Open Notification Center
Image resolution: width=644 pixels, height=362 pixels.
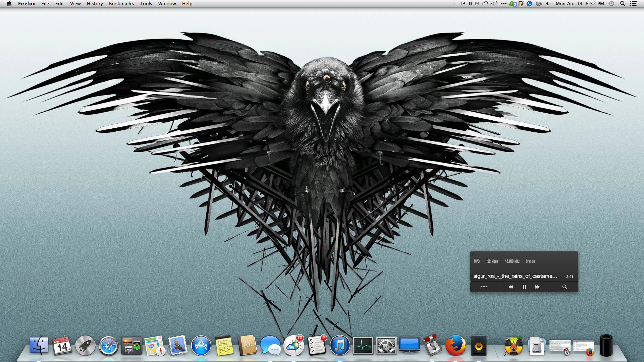point(634,4)
